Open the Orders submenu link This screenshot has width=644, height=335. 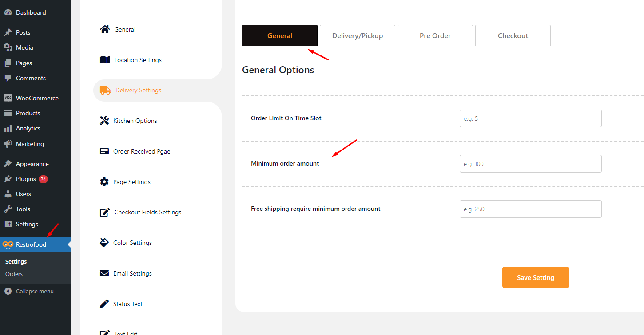pyautogui.click(x=14, y=274)
